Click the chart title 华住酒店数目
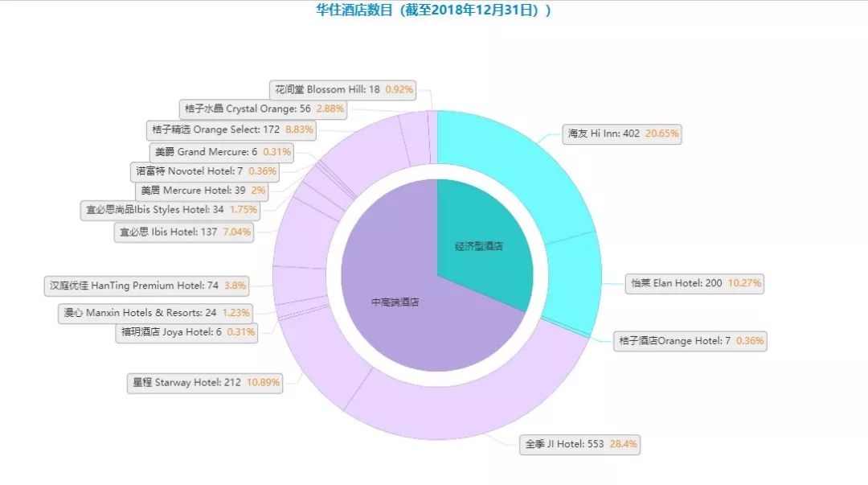The height and width of the screenshot is (485, 868). [433, 10]
